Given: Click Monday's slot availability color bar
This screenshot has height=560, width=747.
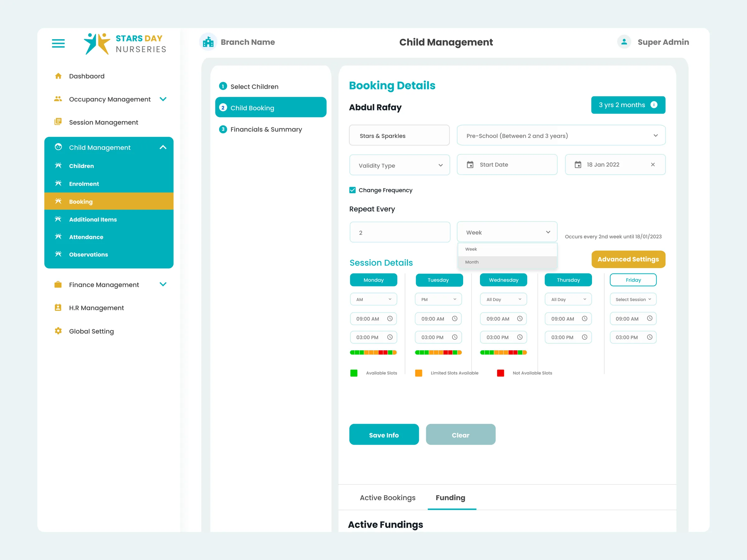Looking at the screenshot, I should [373, 352].
